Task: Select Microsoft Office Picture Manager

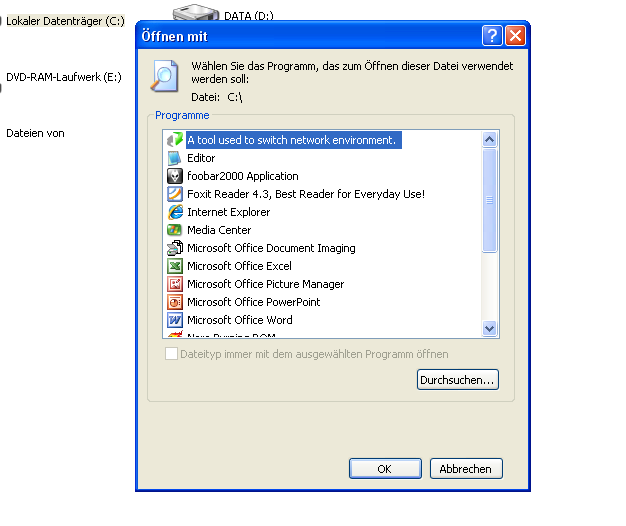Action: click(265, 284)
